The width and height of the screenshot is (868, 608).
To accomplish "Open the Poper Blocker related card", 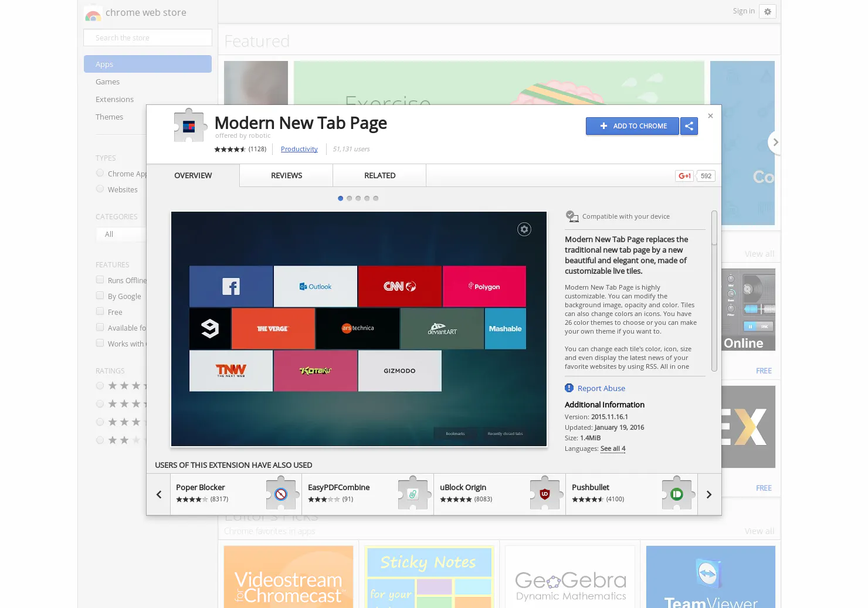I will (x=236, y=494).
